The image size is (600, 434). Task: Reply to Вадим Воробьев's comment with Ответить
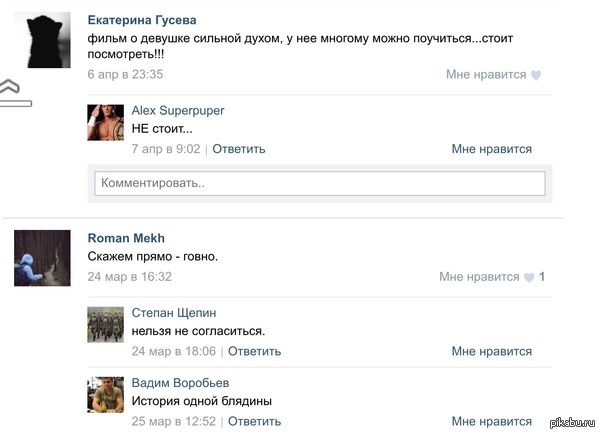click(x=254, y=421)
